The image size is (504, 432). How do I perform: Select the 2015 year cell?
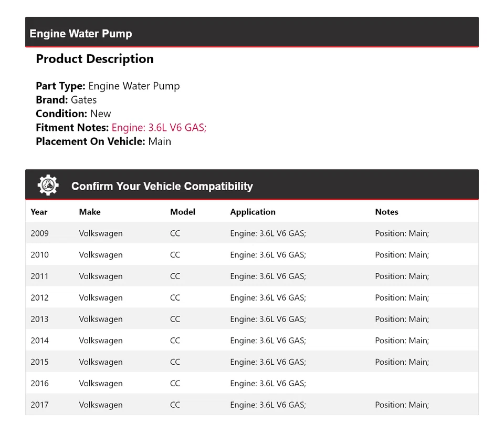[39, 362]
